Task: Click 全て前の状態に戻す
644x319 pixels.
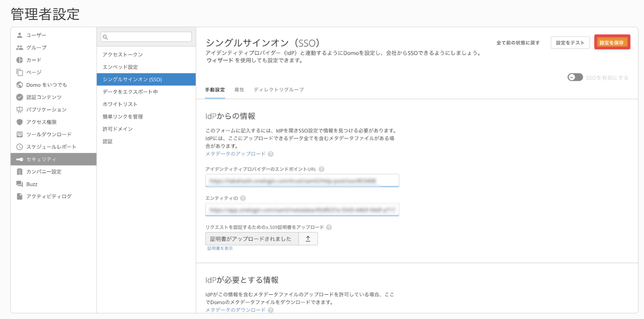Action: (x=518, y=43)
